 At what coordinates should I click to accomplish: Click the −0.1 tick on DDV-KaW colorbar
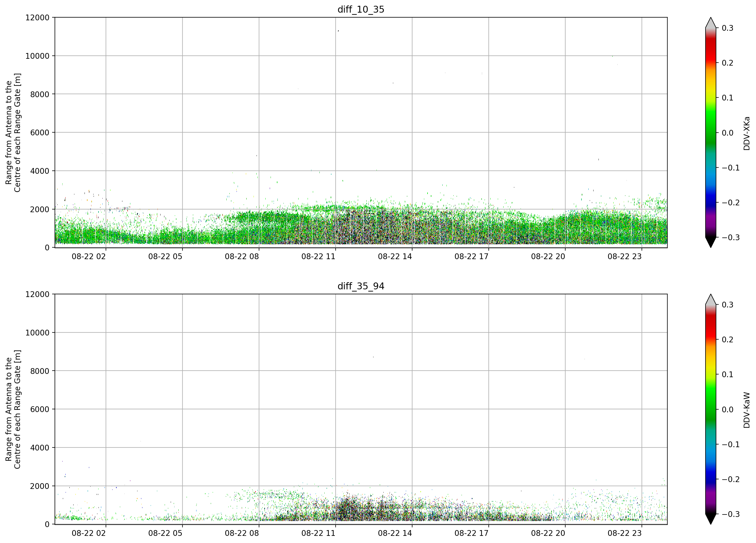click(731, 445)
